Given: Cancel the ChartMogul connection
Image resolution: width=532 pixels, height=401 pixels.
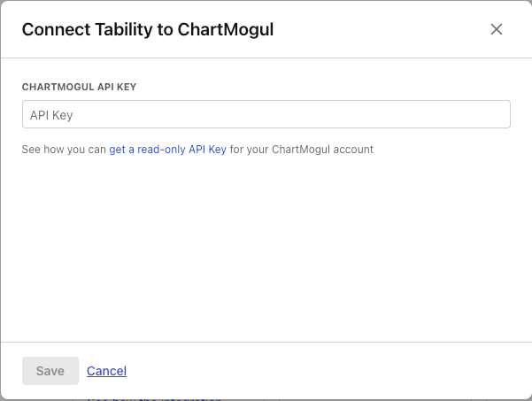Looking at the screenshot, I should tap(106, 371).
